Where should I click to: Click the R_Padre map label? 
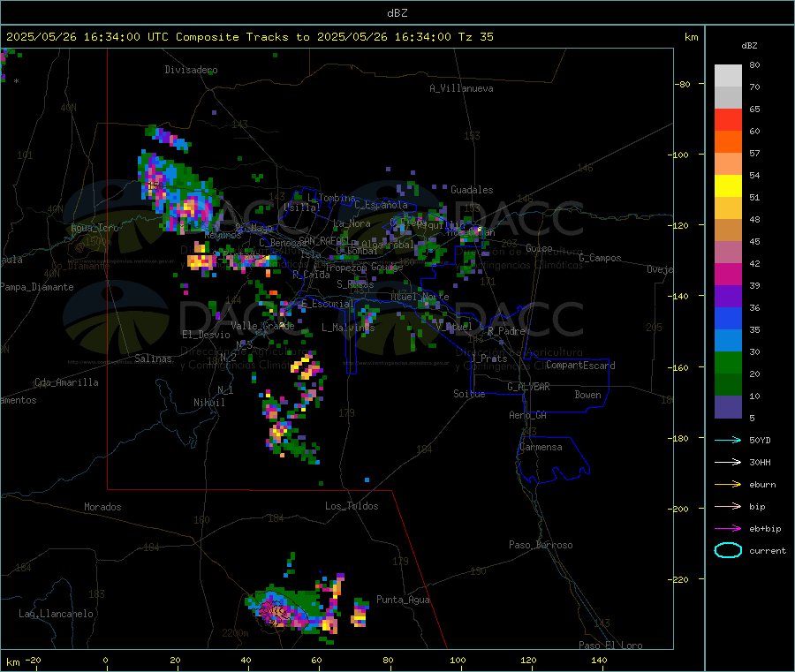[x=506, y=331]
